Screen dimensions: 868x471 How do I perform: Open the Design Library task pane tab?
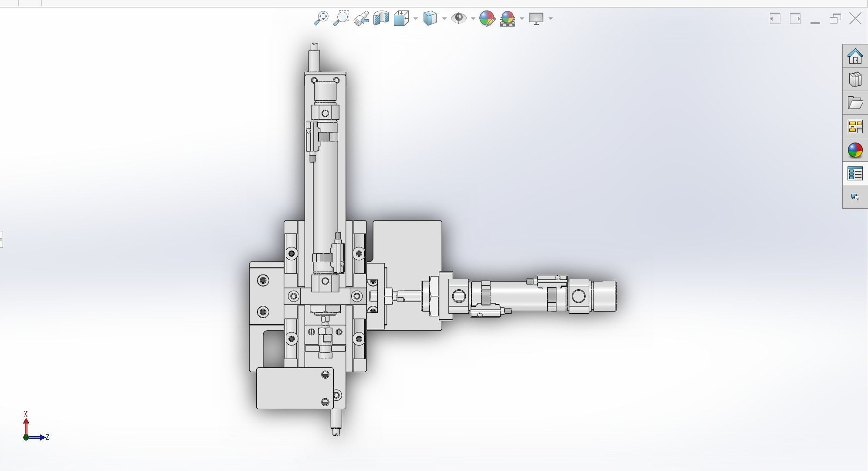[x=855, y=79]
